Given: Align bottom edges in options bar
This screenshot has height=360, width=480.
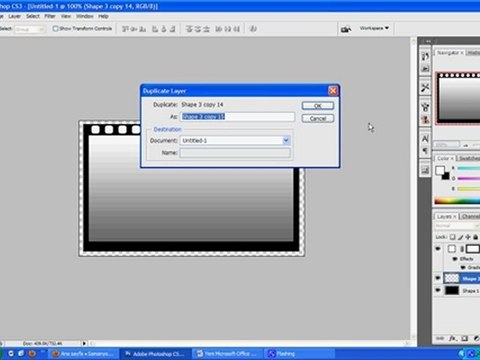Looking at the screenshot, I should (x=143, y=29).
